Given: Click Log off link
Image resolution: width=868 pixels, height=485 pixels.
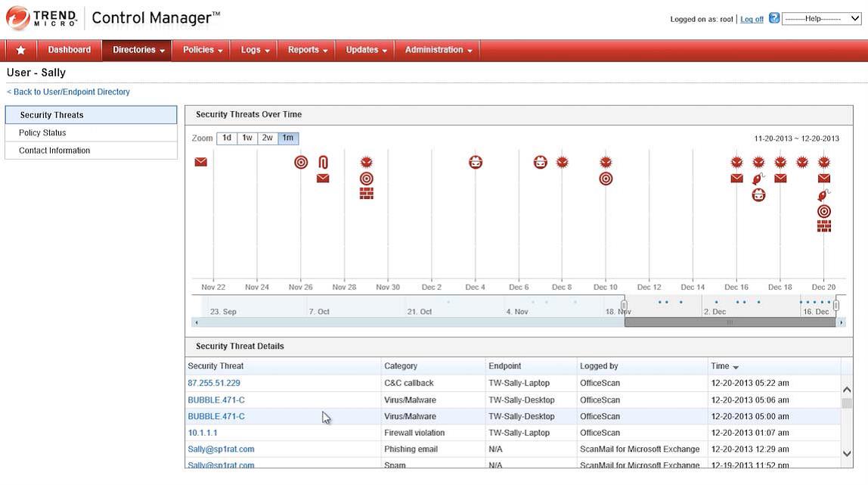Looking at the screenshot, I should click(752, 20).
